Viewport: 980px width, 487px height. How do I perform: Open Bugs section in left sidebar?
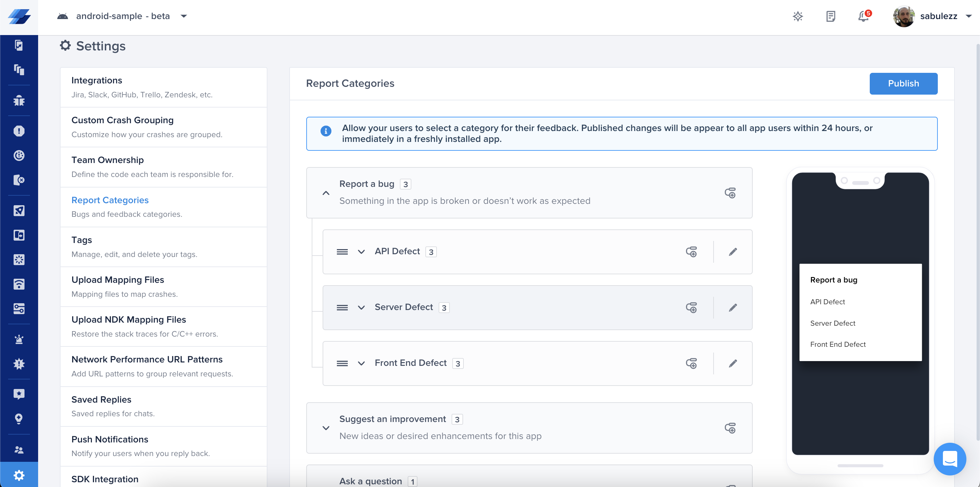point(19,100)
